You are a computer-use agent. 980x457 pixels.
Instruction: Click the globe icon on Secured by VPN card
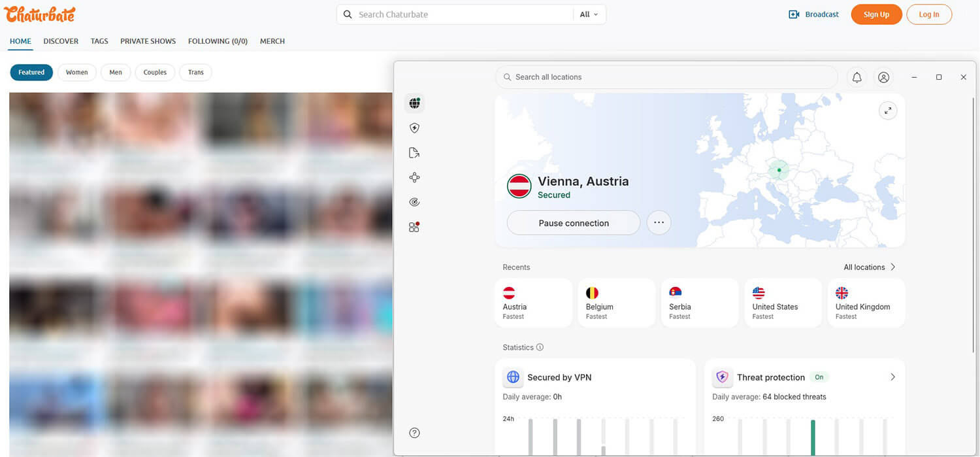[x=514, y=377]
